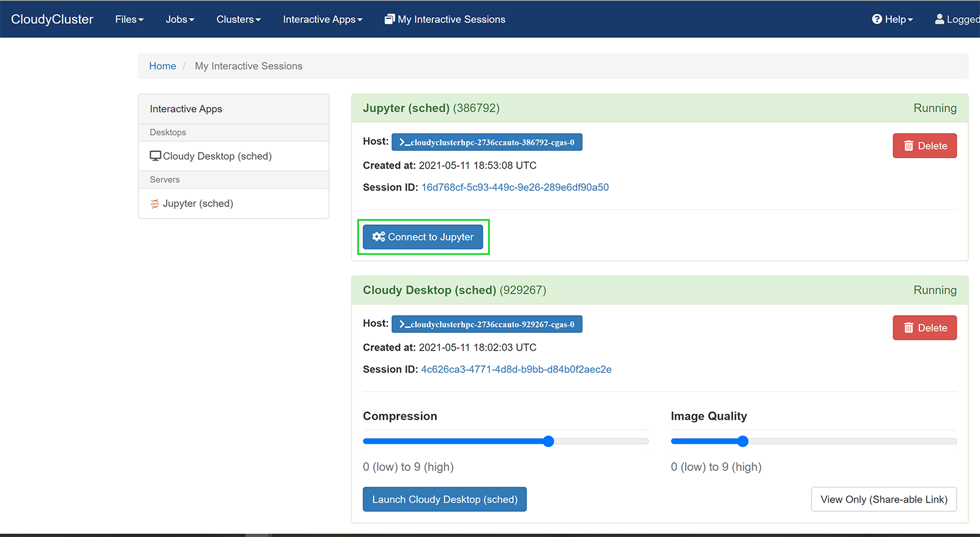This screenshot has width=980, height=537.
Task: Click Launch Cloudy Desktop (sched) button
Action: click(x=445, y=499)
